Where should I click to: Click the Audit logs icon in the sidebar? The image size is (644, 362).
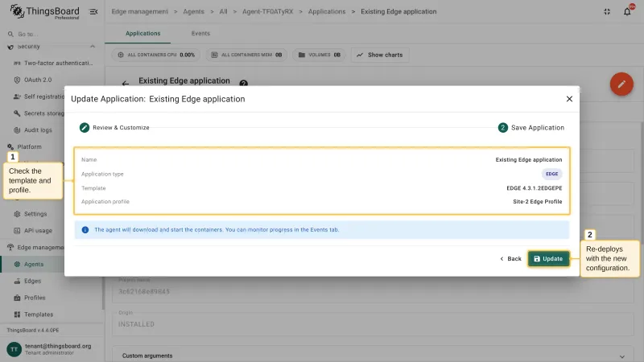click(17, 130)
